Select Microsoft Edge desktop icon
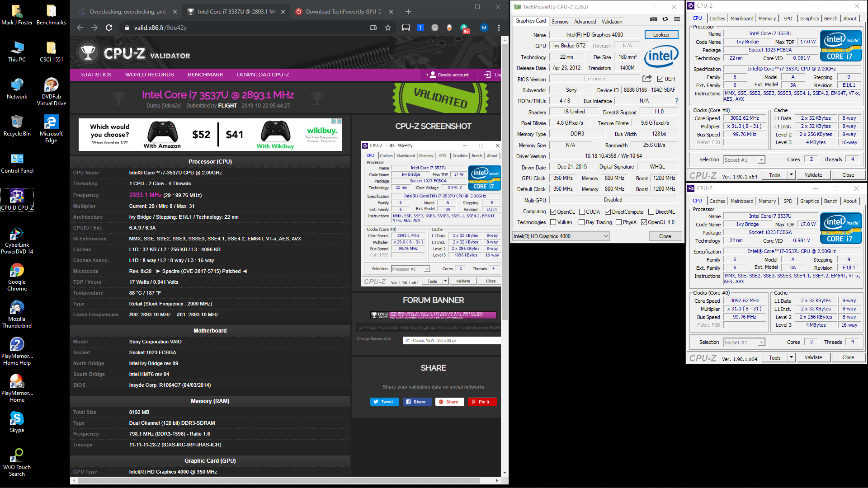868x488 pixels. [x=51, y=129]
